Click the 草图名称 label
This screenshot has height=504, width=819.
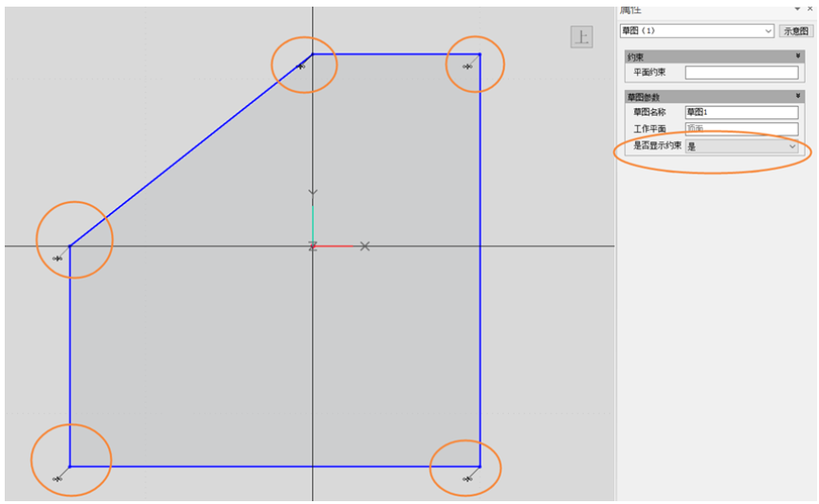pos(649,113)
